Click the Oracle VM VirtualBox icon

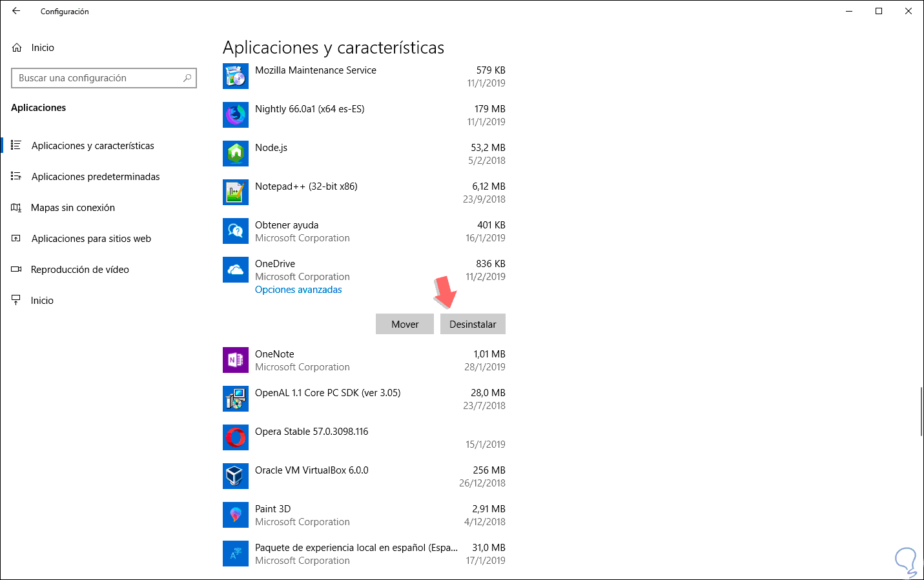click(x=236, y=476)
